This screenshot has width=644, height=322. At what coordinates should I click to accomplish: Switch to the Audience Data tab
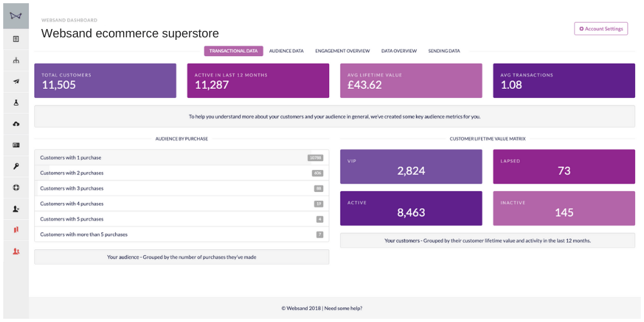point(287,51)
